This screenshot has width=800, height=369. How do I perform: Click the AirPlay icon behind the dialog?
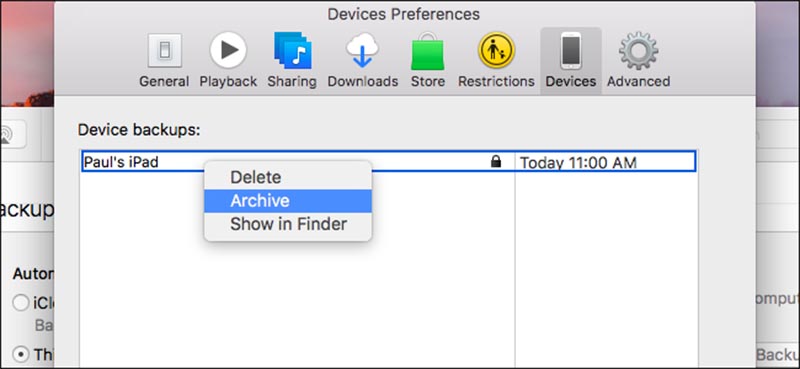click(x=7, y=135)
